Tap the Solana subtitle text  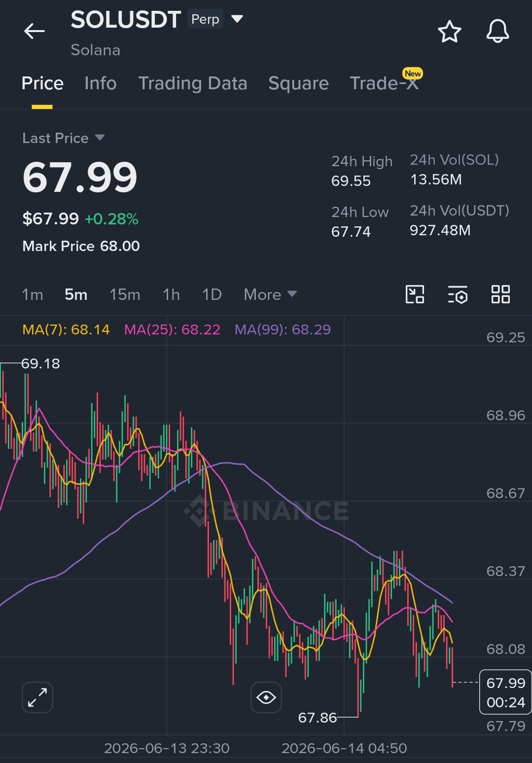pos(96,50)
